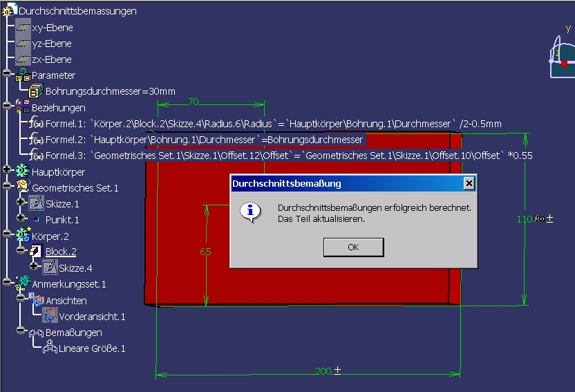575x392 pixels.
Task: Collapse the Bemaßungen node
Action: [x=21, y=330]
